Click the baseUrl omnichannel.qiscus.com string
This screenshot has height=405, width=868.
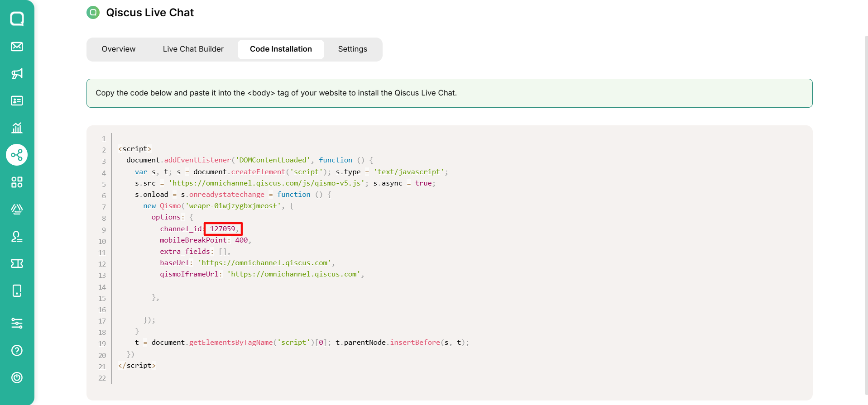265,263
